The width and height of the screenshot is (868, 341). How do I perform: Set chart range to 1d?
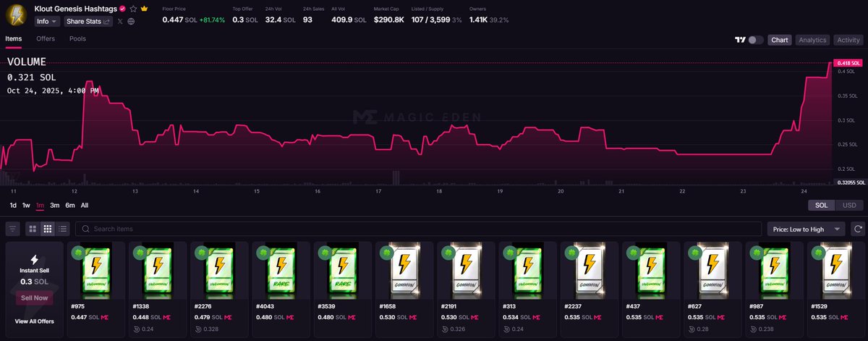point(12,206)
